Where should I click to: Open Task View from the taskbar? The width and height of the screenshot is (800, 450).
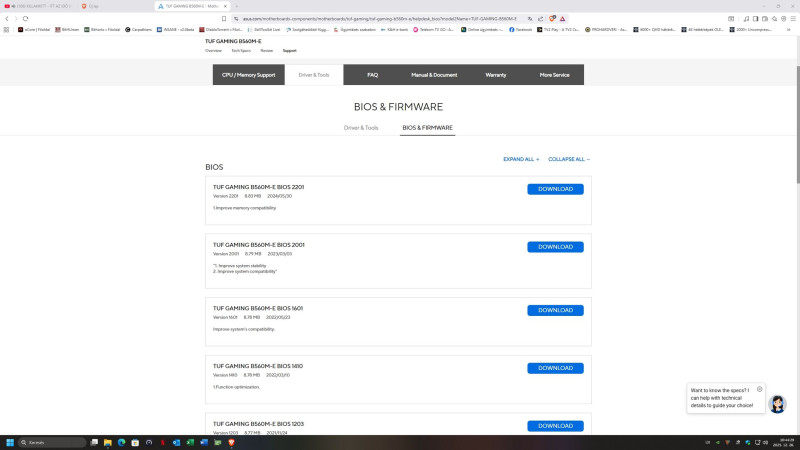[94, 442]
